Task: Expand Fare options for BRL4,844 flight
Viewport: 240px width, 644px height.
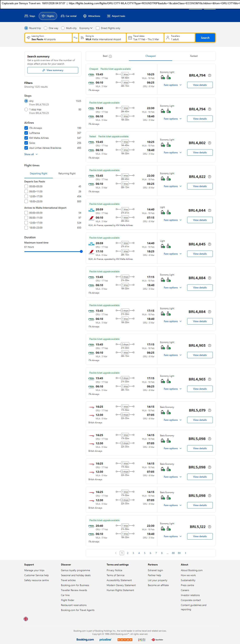Action: coord(172,220)
